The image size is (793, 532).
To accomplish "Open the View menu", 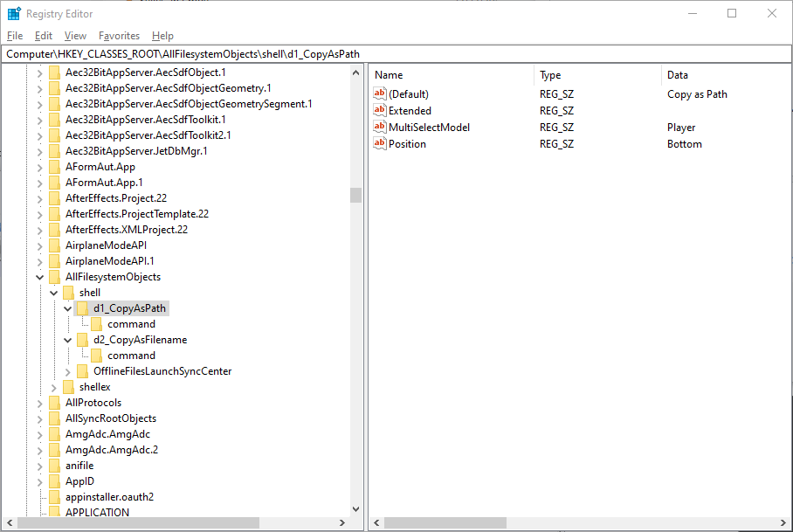I will (75, 36).
